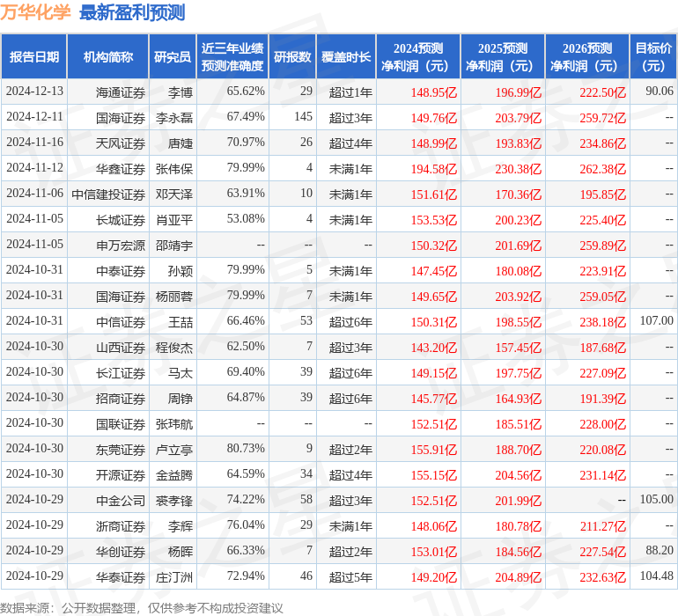Select the 覆盖时长 column header
This screenshot has width=678, height=616.
tap(346, 56)
